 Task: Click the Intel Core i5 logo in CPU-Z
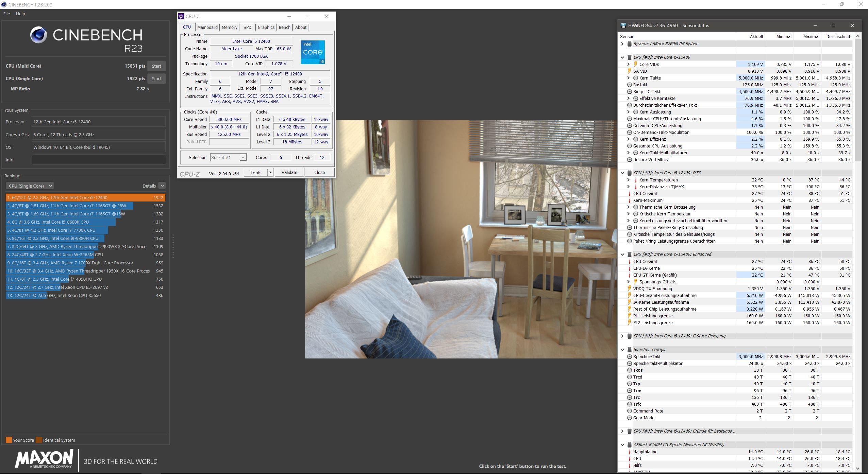(313, 52)
